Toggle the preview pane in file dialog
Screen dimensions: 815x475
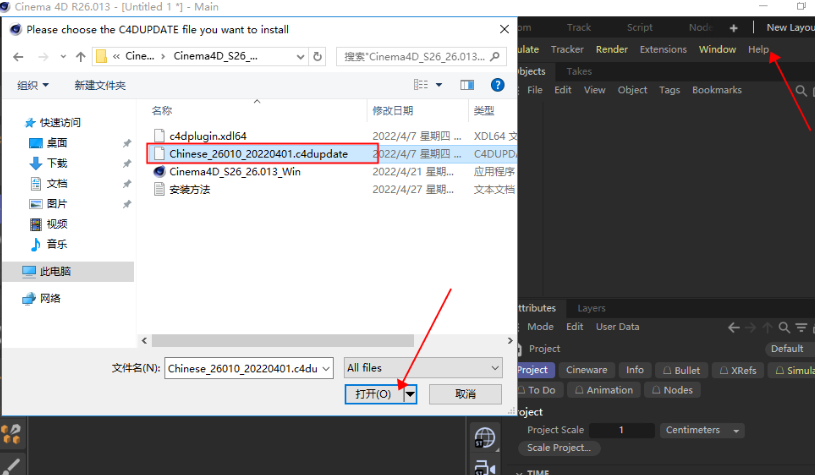(x=467, y=85)
